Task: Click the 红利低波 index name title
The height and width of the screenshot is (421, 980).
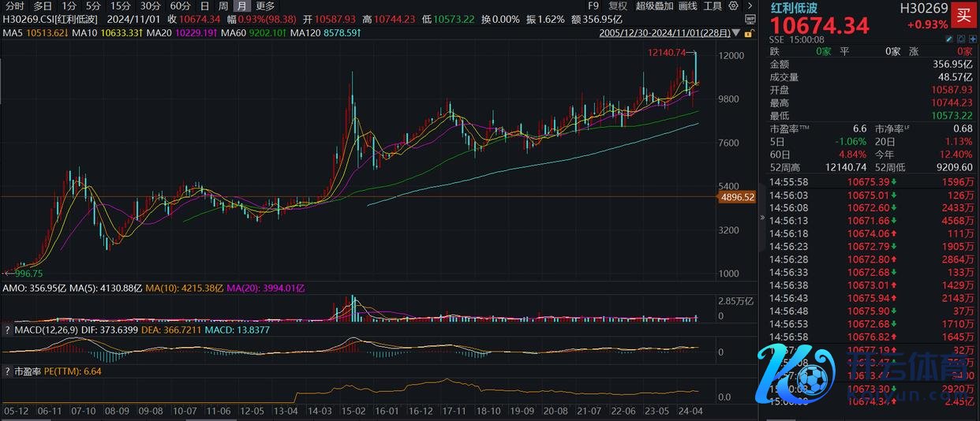Action: point(795,8)
